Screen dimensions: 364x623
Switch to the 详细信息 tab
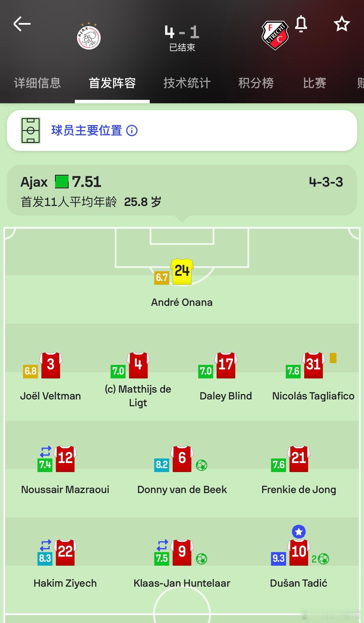tap(37, 83)
